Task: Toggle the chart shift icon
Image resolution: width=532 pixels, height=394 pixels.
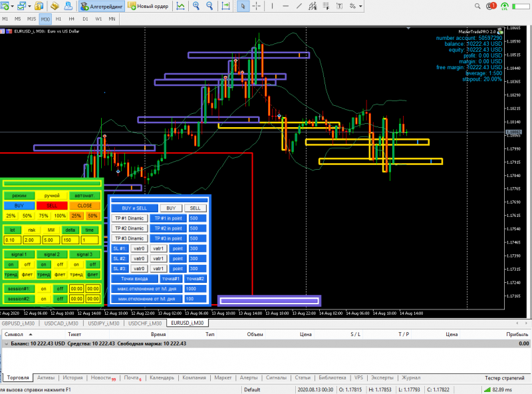Action: [x=225, y=6]
